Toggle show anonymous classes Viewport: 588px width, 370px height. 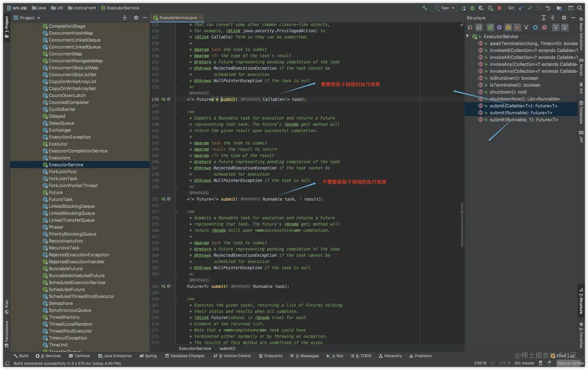point(535,27)
